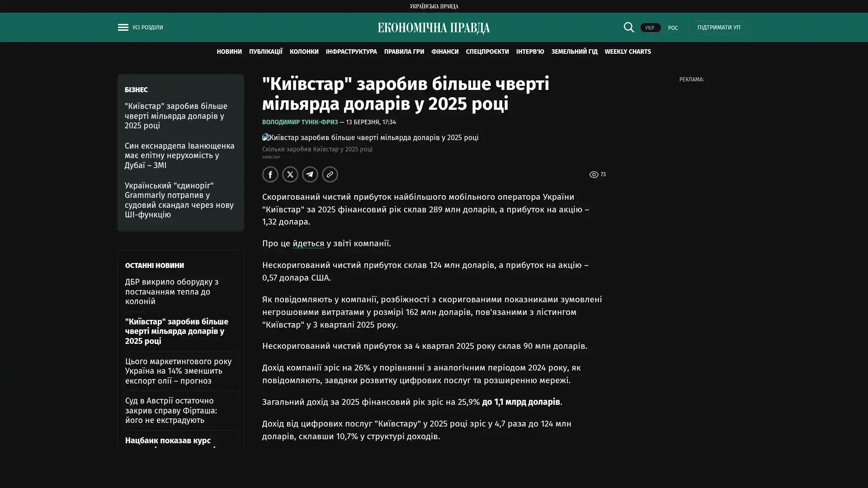Share article via Telegram

pos(310,174)
